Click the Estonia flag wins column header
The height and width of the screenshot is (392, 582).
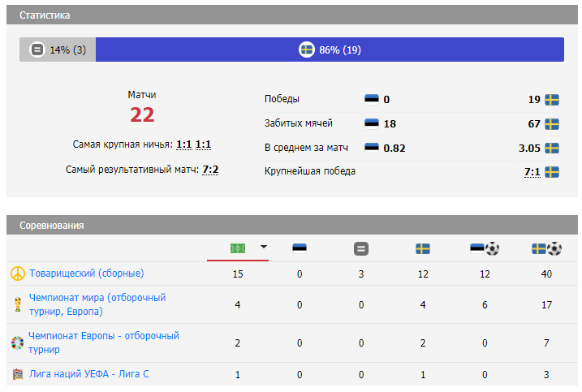(300, 248)
